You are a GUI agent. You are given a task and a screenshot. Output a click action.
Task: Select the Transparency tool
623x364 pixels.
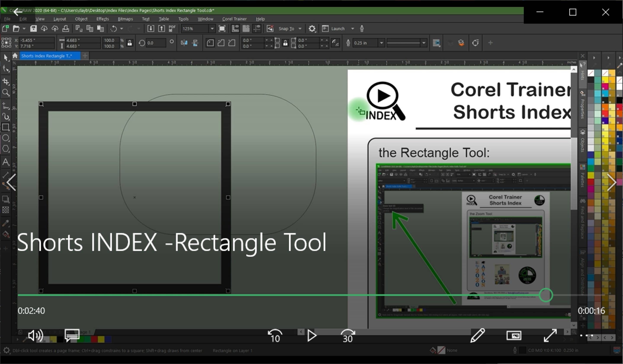[x=6, y=210]
